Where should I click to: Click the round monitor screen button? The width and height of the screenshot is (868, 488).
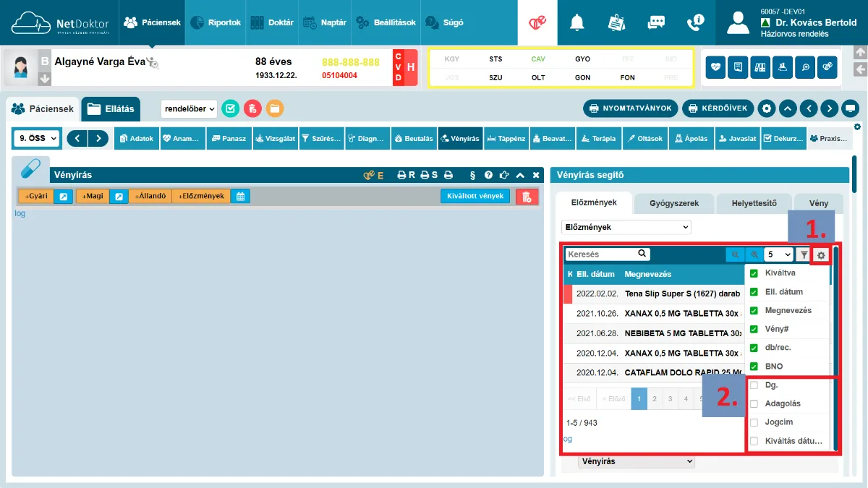coord(851,108)
